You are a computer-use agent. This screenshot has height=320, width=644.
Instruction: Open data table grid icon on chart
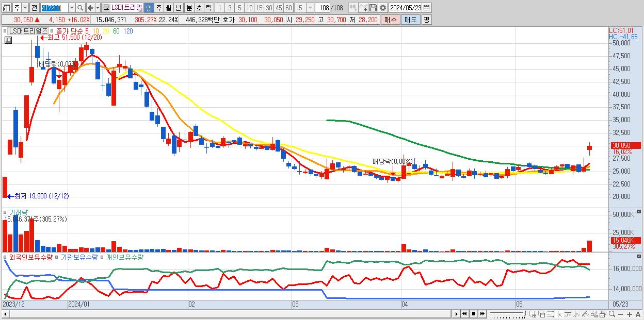pos(8,40)
